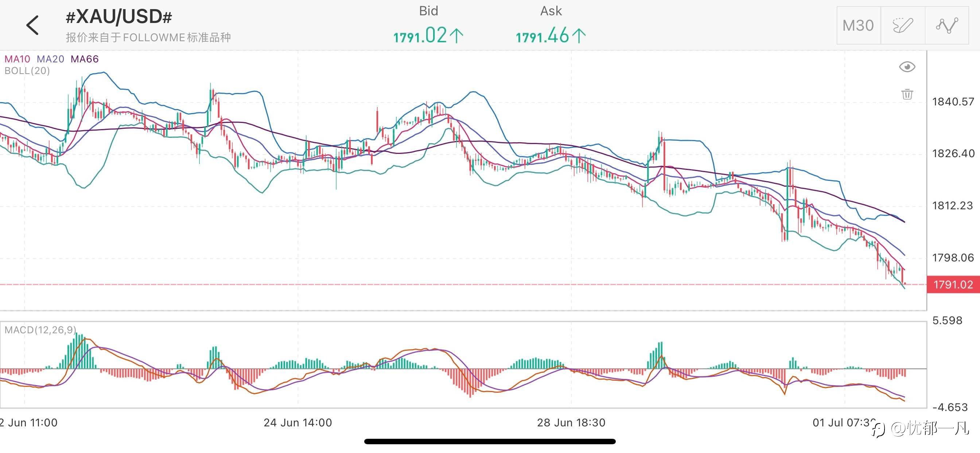
Task: Tap the BOLL(20) indicator label
Action: pos(27,71)
